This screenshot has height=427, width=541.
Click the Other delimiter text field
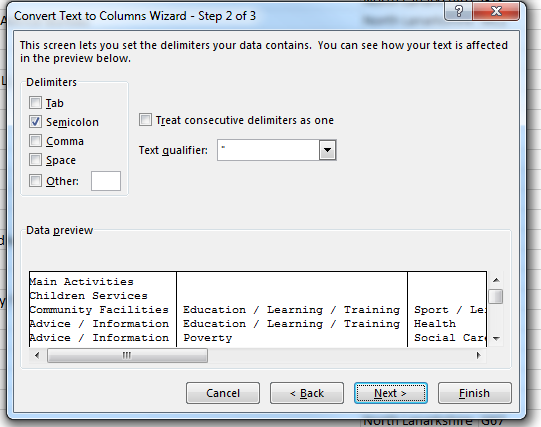pyautogui.click(x=106, y=181)
